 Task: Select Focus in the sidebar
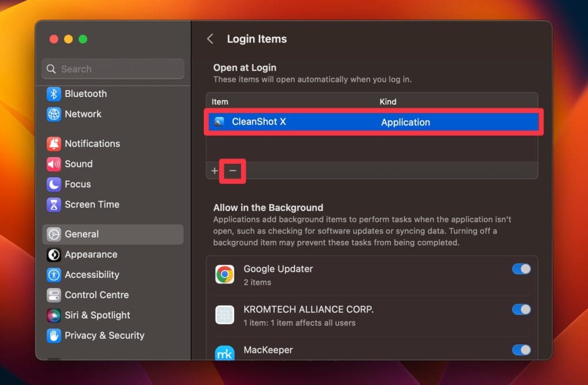(x=113, y=184)
